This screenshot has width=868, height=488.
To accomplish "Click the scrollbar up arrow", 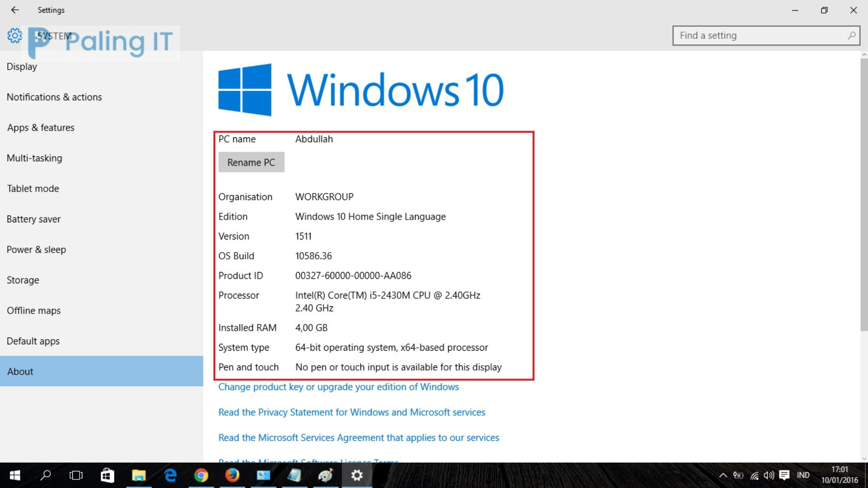I will tap(864, 55).
